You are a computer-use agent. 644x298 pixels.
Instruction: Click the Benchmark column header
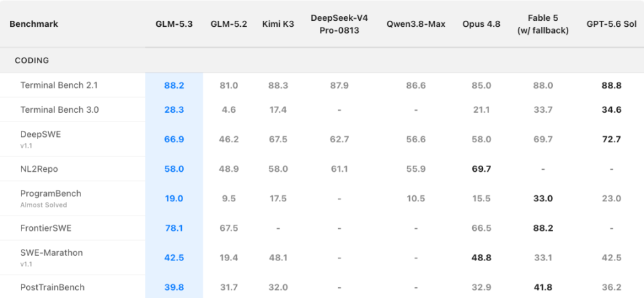coord(34,24)
